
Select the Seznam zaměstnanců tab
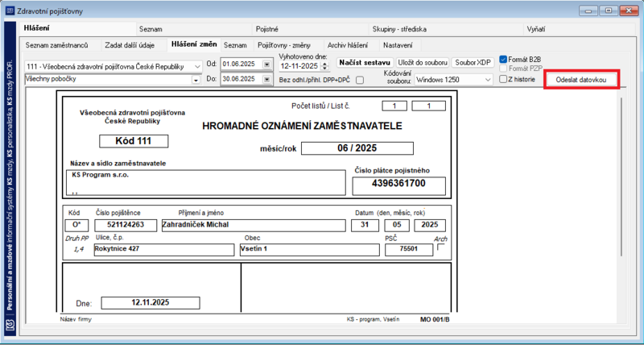[56, 45]
